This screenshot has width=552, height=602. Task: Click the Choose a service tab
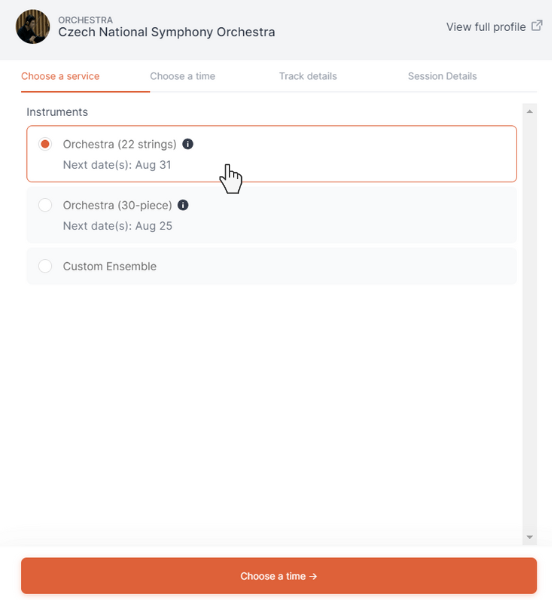(x=60, y=76)
